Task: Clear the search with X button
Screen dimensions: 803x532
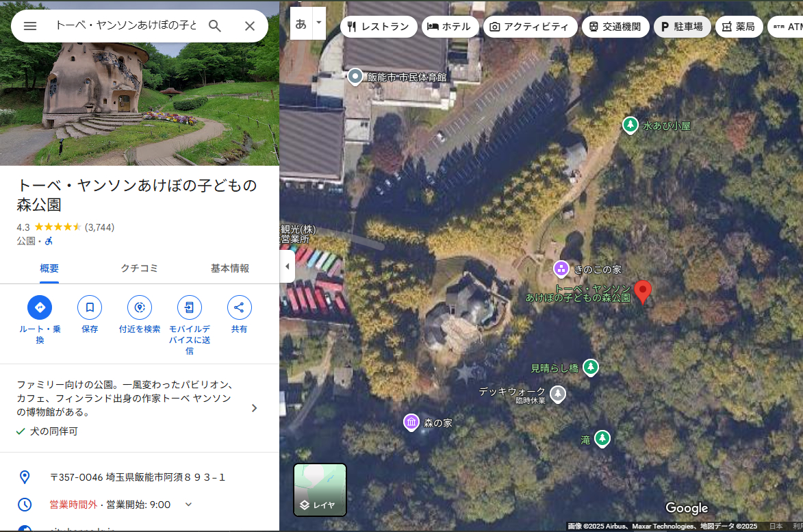Action: coord(249,25)
